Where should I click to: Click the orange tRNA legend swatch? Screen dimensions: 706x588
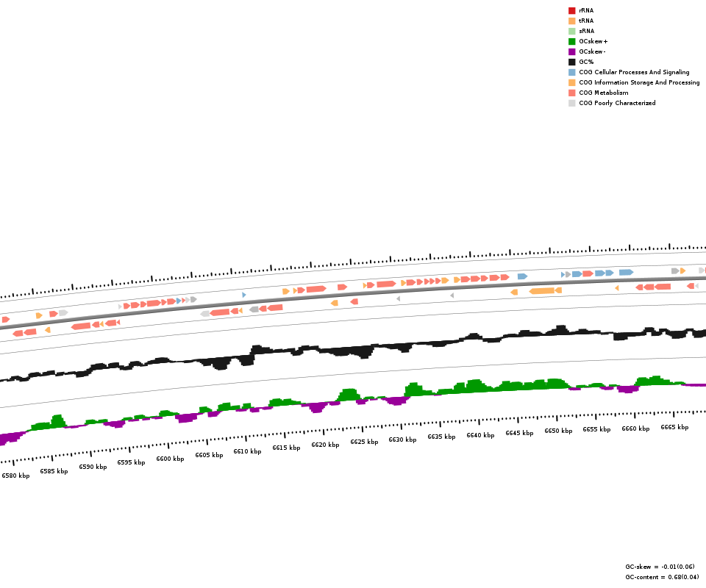[571, 21]
